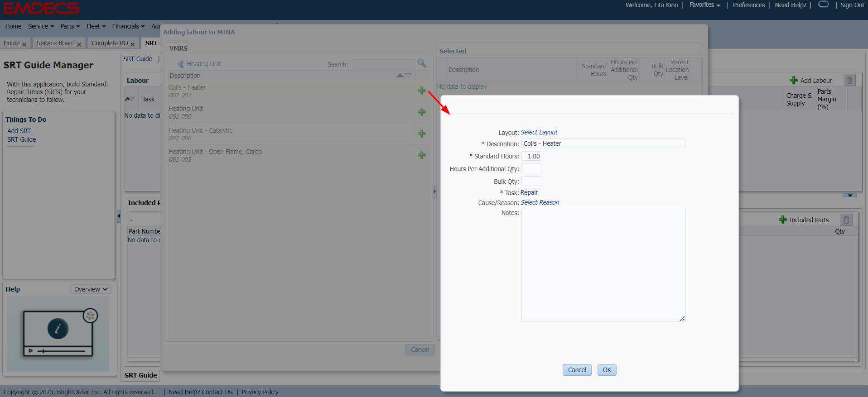Click the Select Reason link
Viewport: 868px width, 397px height.
tap(540, 202)
